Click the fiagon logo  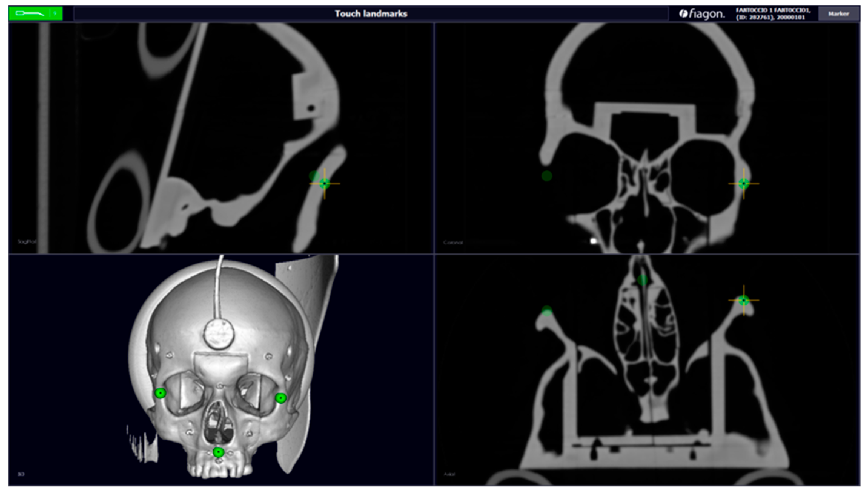point(702,14)
